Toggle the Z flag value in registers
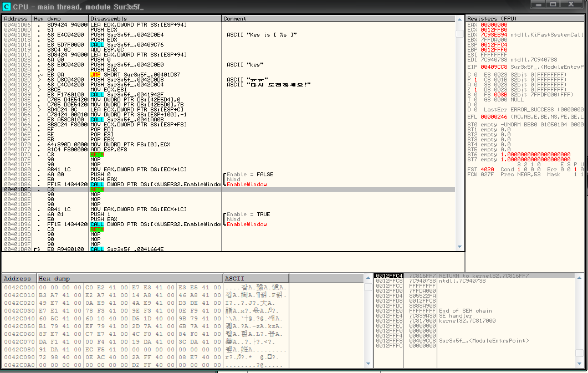 pos(475,89)
